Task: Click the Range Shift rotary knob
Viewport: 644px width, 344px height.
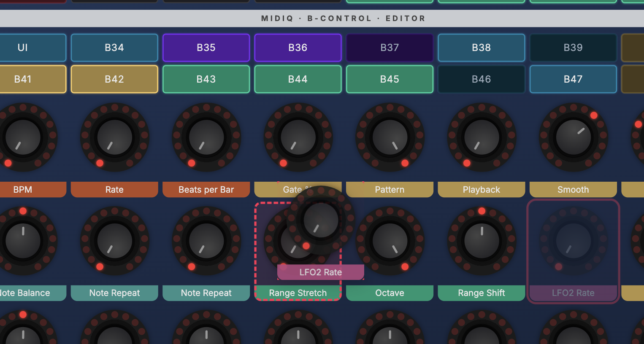Action: point(482,241)
